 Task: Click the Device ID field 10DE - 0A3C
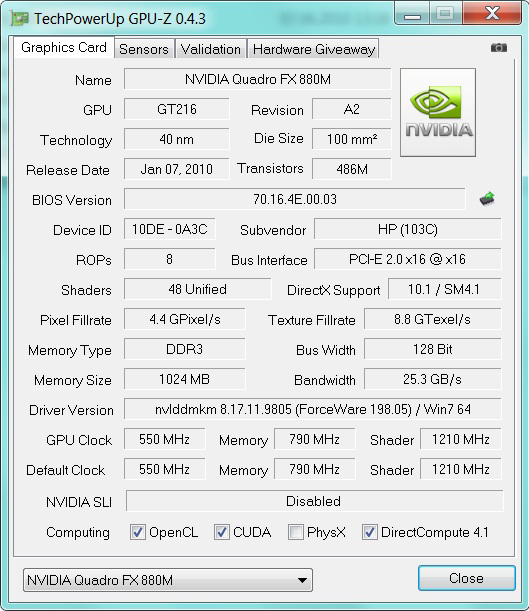(x=169, y=229)
